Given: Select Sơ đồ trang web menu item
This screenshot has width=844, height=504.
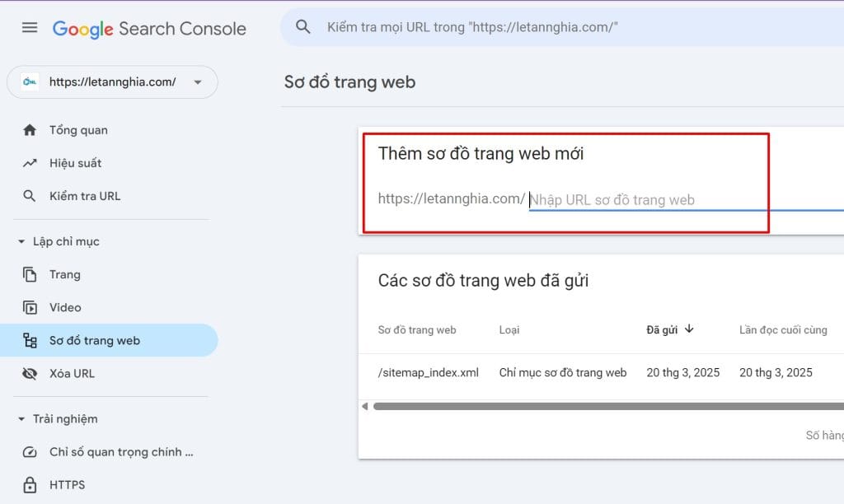Looking at the screenshot, I should click(94, 340).
